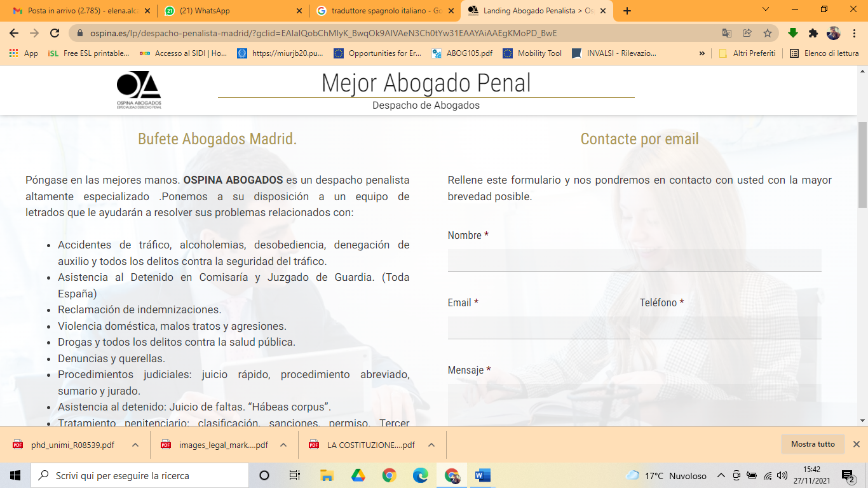Open the weather 17°C Nuvoloso widget
The height and width of the screenshot is (488, 868).
667,475
